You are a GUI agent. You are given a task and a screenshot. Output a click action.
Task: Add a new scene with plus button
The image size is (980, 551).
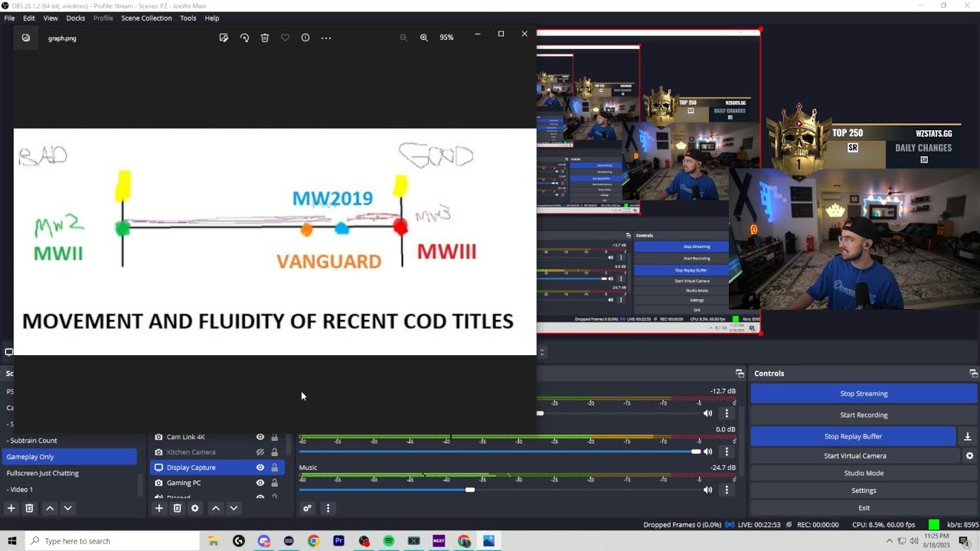coord(11,508)
